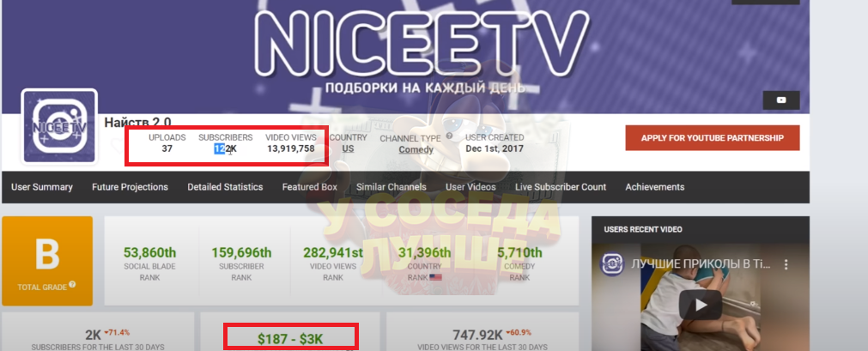Click the US flag under Country Rank

click(x=435, y=277)
